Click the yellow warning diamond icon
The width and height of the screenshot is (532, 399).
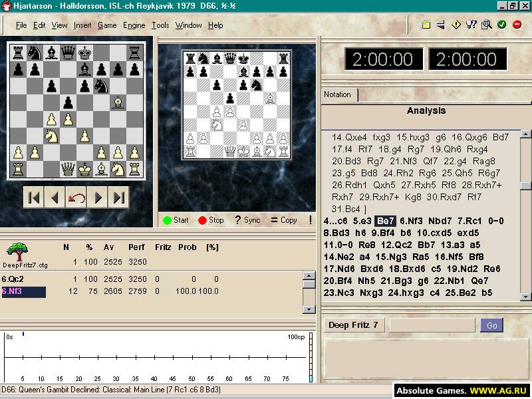(x=456, y=25)
